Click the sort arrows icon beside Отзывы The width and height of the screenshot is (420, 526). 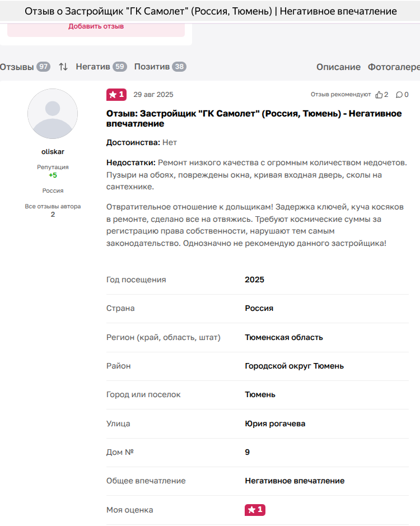click(x=63, y=67)
